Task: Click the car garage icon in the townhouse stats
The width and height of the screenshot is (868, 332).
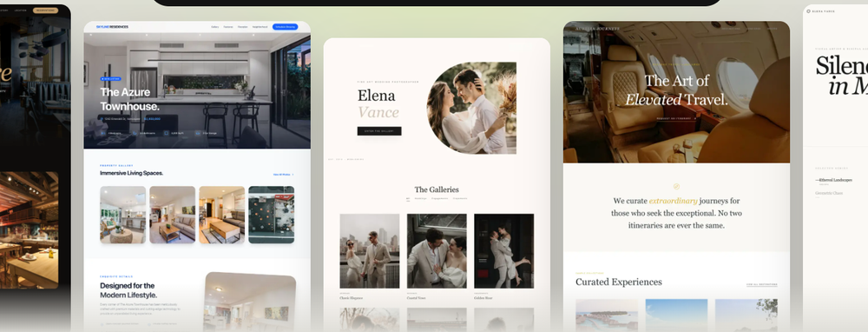Action: pyautogui.click(x=198, y=134)
